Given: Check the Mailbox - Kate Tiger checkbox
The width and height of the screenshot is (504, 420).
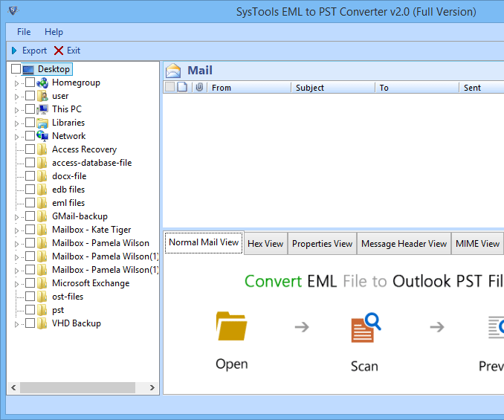Looking at the screenshot, I should (30, 230).
